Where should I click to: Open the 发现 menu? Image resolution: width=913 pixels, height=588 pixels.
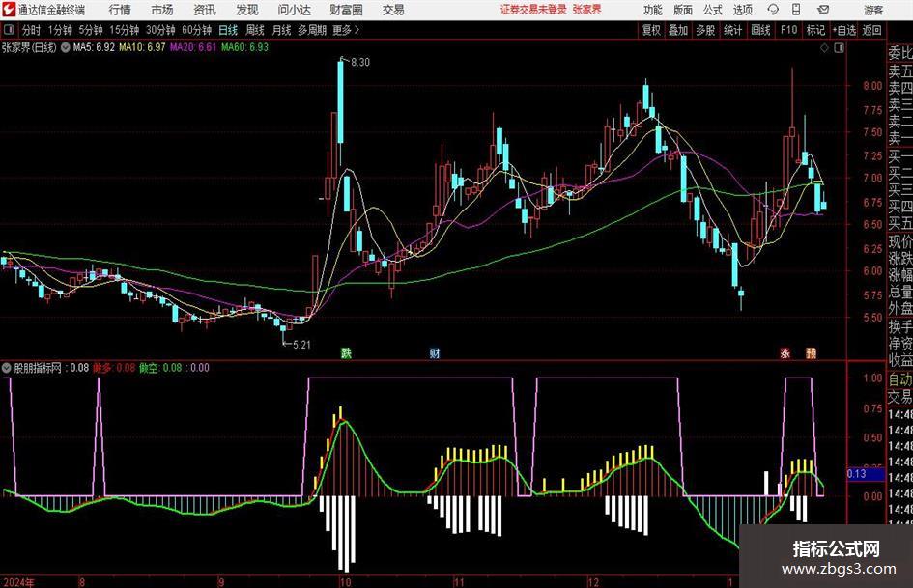(247, 10)
